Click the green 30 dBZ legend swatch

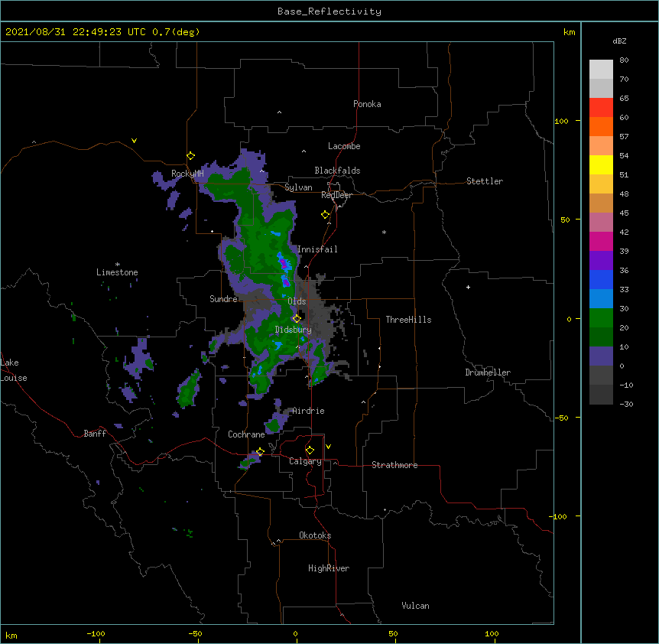(601, 318)
